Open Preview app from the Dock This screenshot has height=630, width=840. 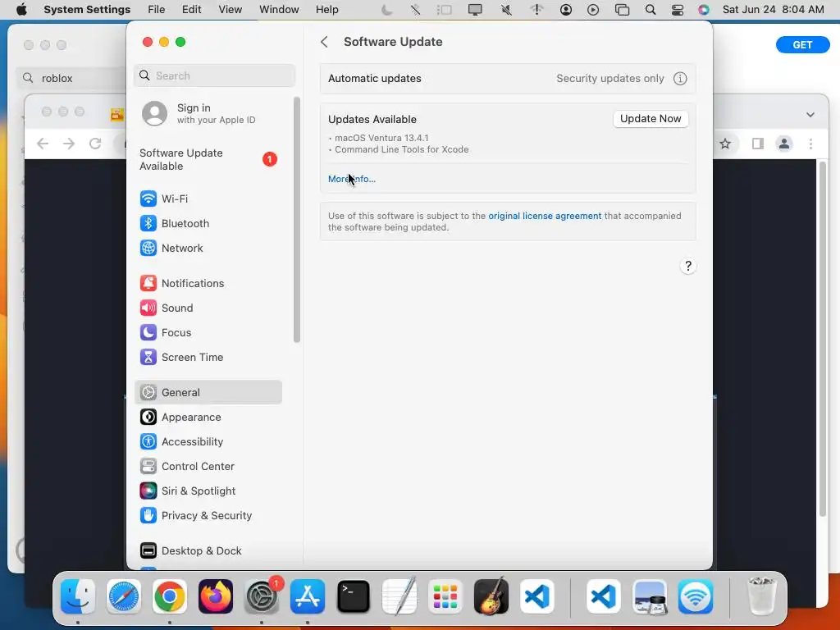pyautogui.click(x=650, y=596)
